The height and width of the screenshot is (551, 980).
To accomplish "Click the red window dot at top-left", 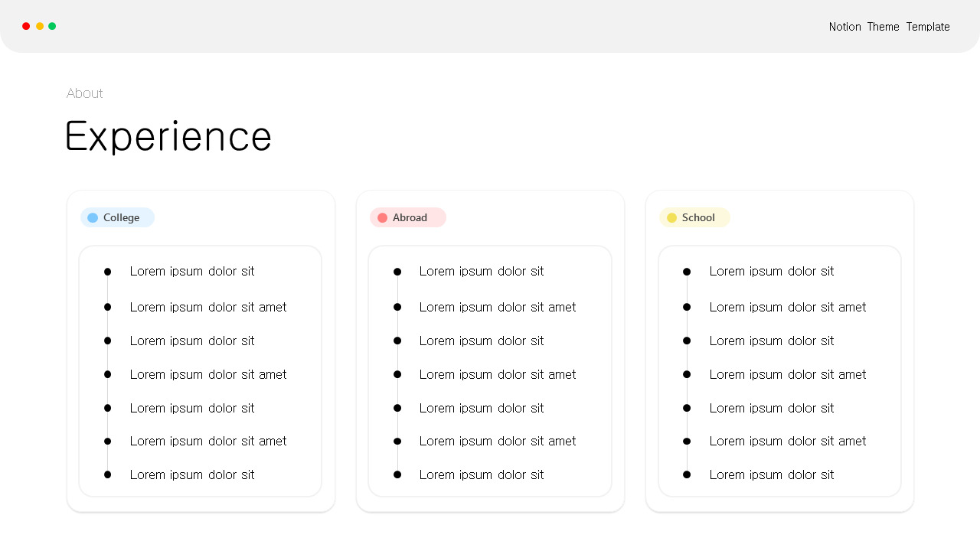I will coord(26,26).
